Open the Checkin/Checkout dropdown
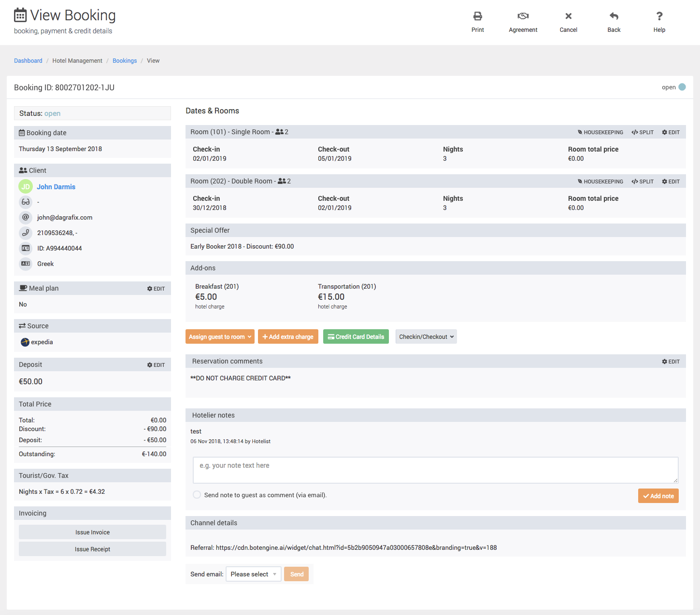The height and width of the screenshot is (615, 700). pyautogui.click(x=426, y=337)
